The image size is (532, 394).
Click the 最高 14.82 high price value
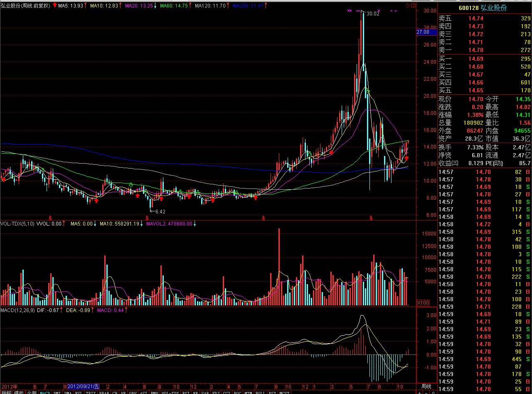(523, 107)
